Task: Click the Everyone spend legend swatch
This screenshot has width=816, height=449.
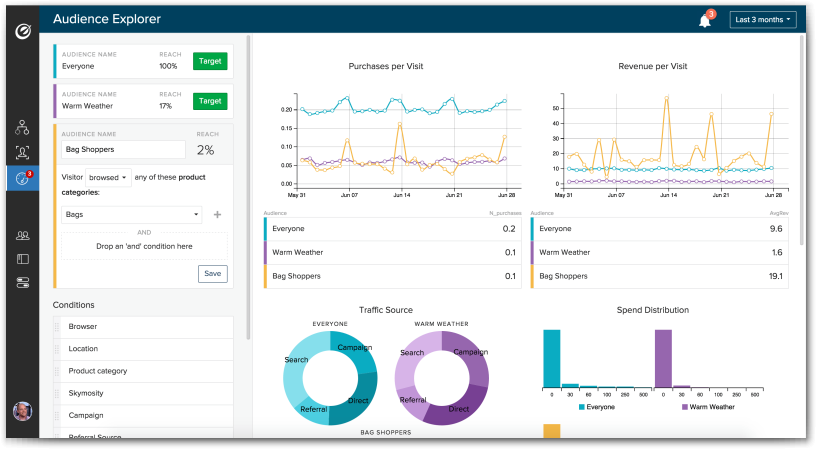Action: click(x=581, y=407)
